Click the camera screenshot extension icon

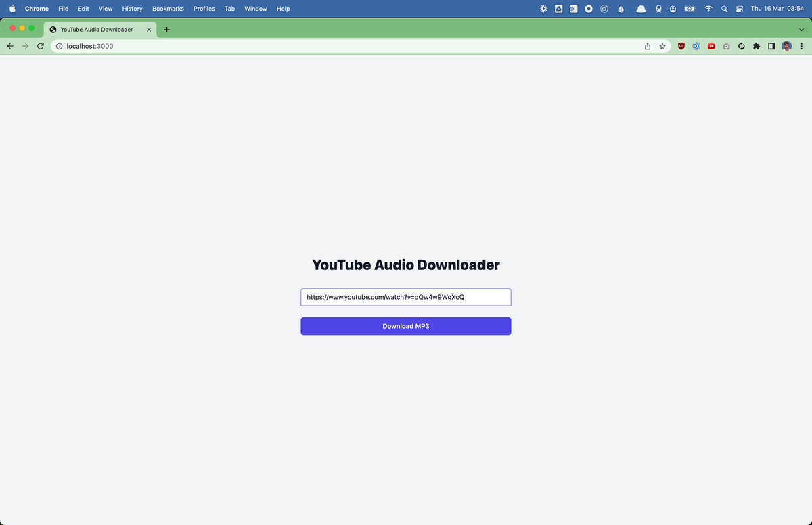click(726, 46)
